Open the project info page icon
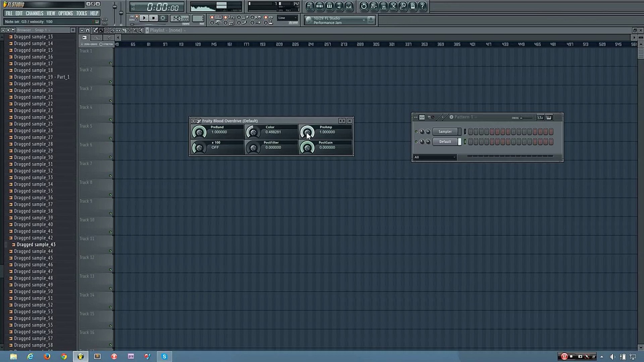Image resolution: width=644 pixels, height=362 pixels. 413,6
